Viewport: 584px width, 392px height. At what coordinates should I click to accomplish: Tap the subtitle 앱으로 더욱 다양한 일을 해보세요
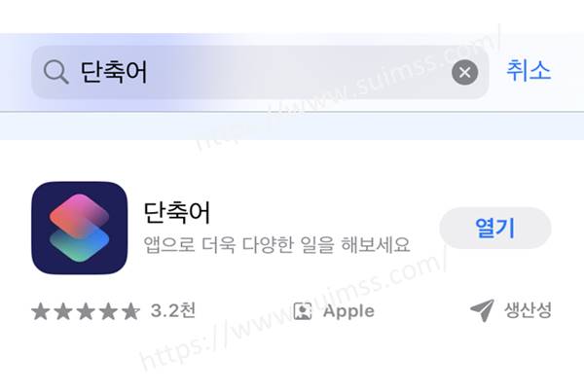pyautogui.click(x=276, y=245)
